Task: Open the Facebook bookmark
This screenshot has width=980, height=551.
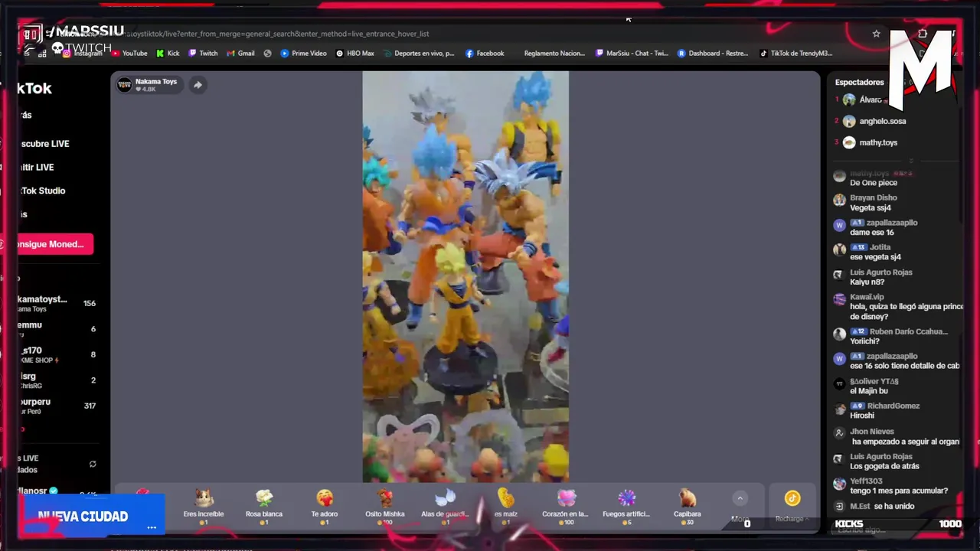Action: 484,54
